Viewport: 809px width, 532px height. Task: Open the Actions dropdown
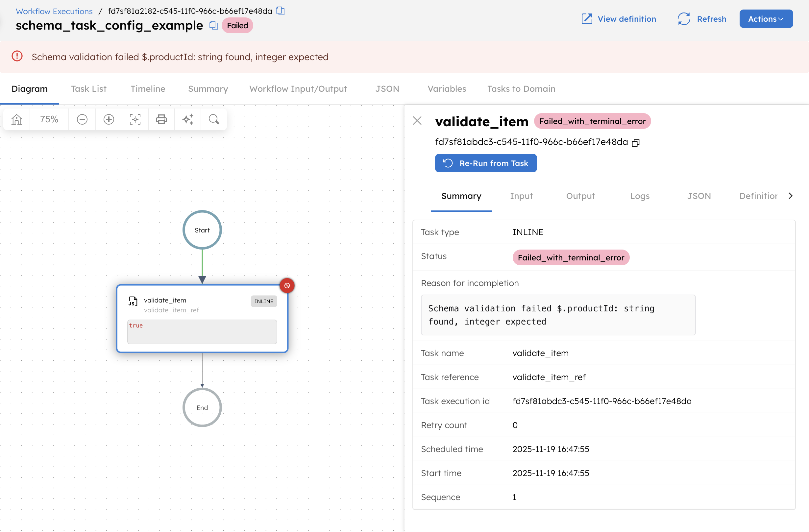click(x=766, y=19)
